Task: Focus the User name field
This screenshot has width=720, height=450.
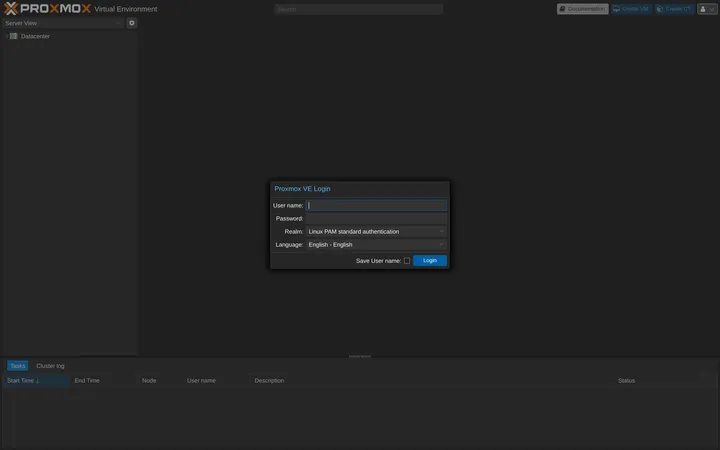Action: [x=376, y=205]
